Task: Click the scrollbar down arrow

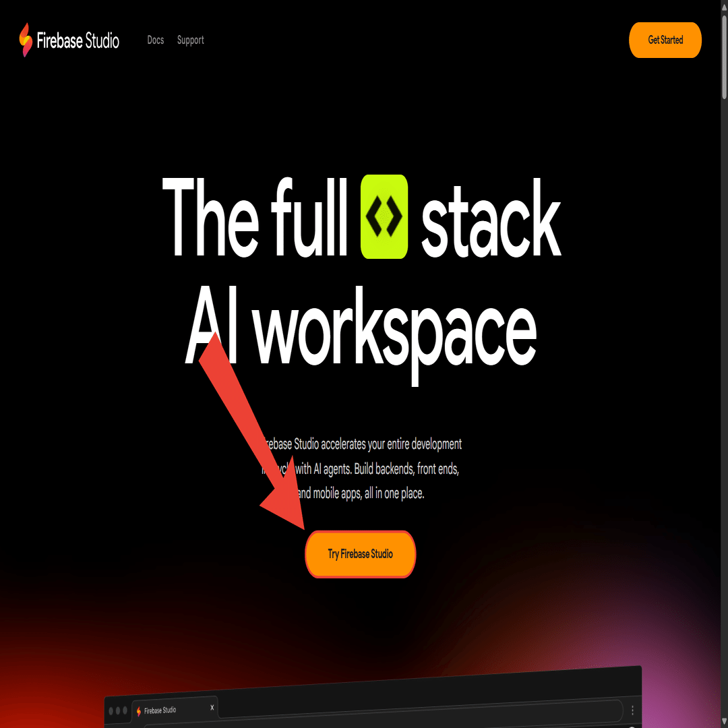Action: click(724, 724)
